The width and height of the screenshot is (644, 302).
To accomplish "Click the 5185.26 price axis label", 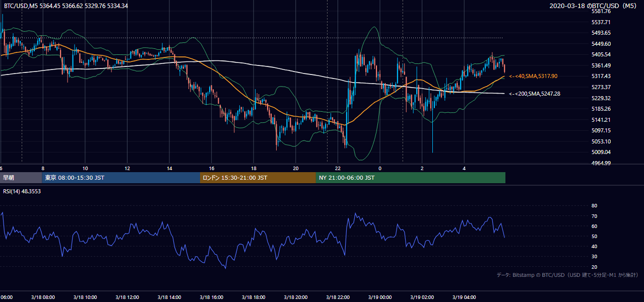I will [601, 109].
